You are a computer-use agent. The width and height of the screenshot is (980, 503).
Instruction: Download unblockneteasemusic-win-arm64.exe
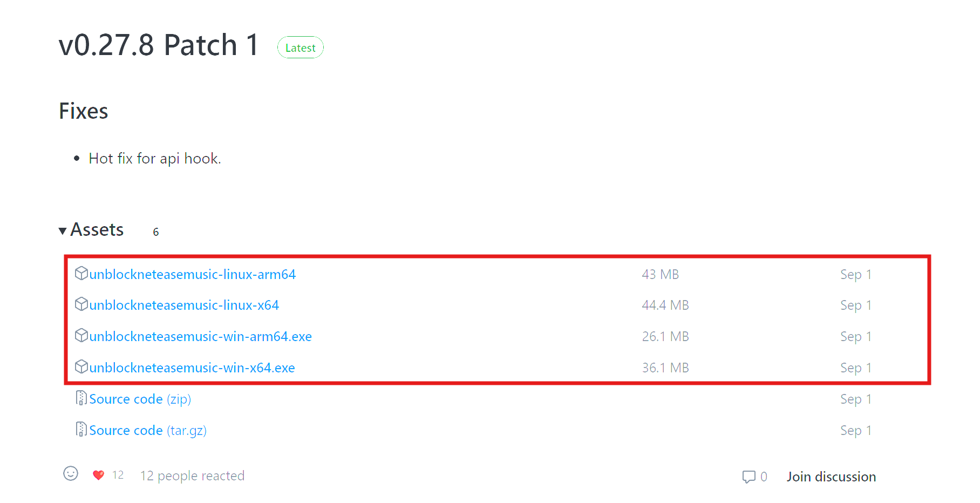[x=200, y=337]
